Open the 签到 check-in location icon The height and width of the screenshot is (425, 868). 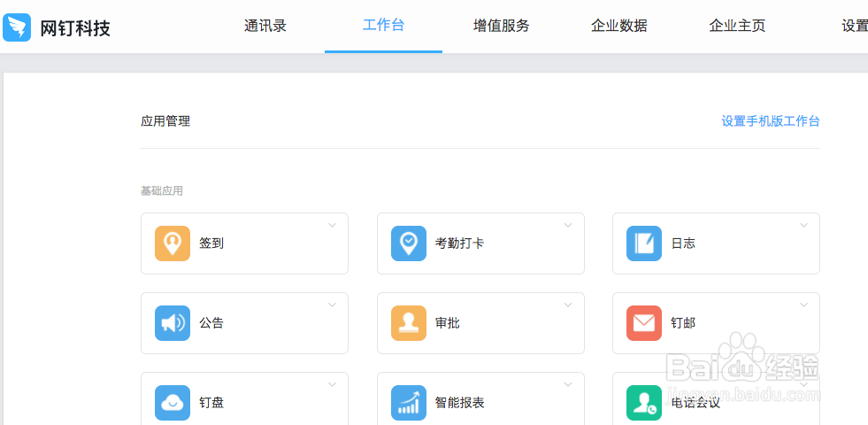173,243
